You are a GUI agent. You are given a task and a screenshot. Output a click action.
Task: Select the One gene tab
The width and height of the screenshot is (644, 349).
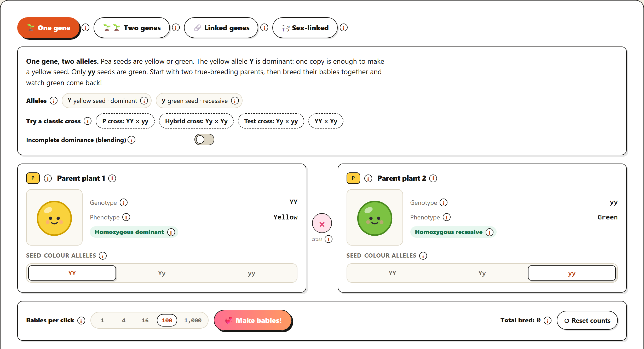[49, 28]
